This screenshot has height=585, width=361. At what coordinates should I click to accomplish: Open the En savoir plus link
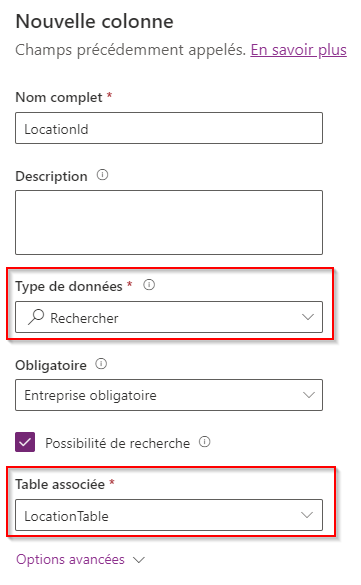(x=298, y=50)
